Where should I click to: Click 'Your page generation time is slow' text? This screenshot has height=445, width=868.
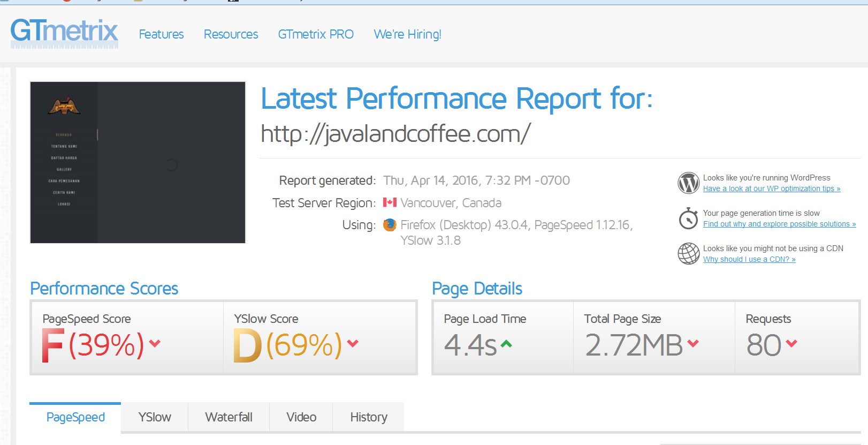click(762, 213)
